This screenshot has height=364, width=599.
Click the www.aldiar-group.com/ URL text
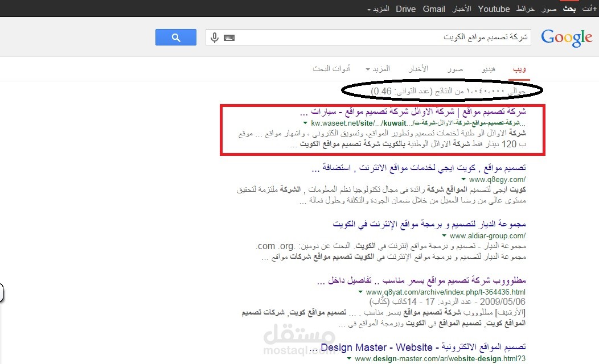point(487,236)
